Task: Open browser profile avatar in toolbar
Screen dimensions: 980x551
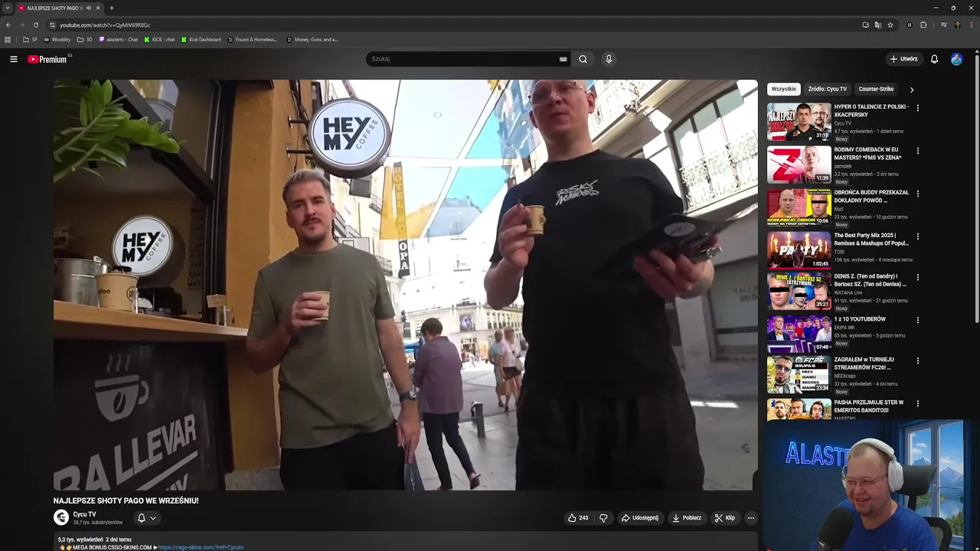Action: click(958, 24)
